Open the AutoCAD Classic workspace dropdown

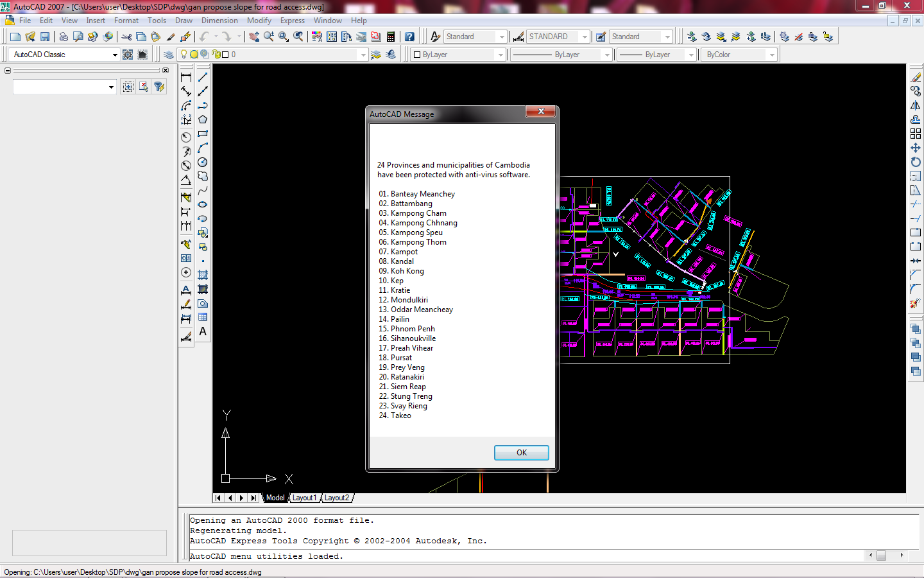point(115,55)
